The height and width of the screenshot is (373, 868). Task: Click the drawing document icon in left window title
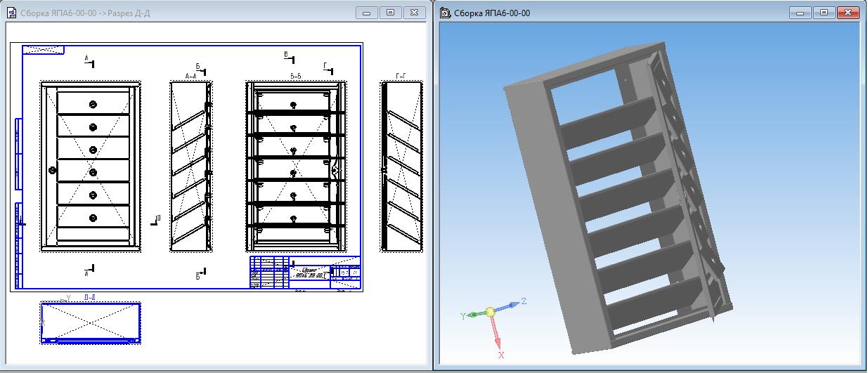(x=11, y=13)
